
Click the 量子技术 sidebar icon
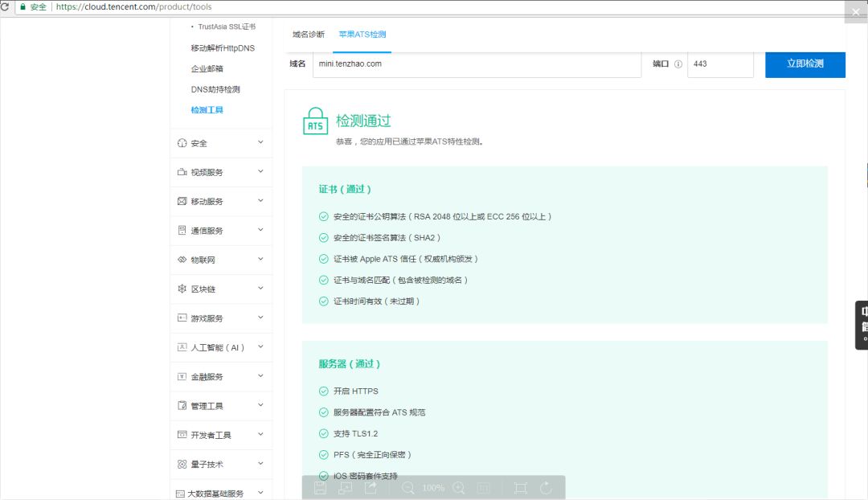182,464
